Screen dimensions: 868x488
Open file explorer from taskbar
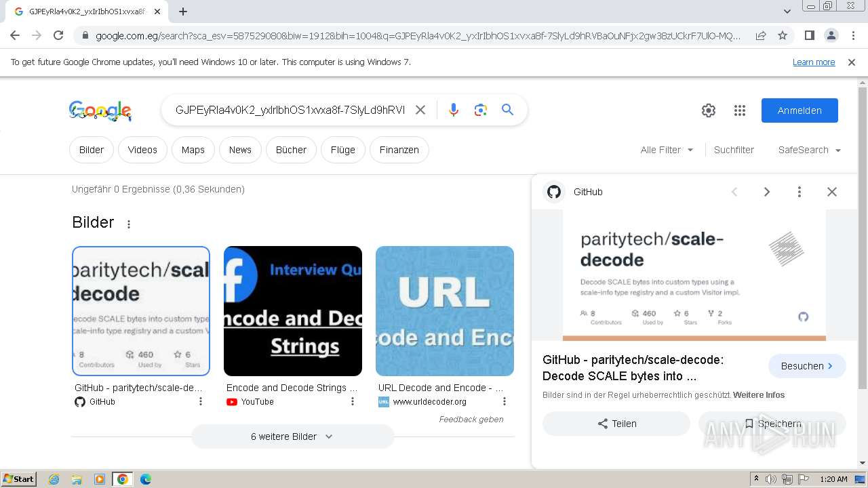[x=77, y=479]
